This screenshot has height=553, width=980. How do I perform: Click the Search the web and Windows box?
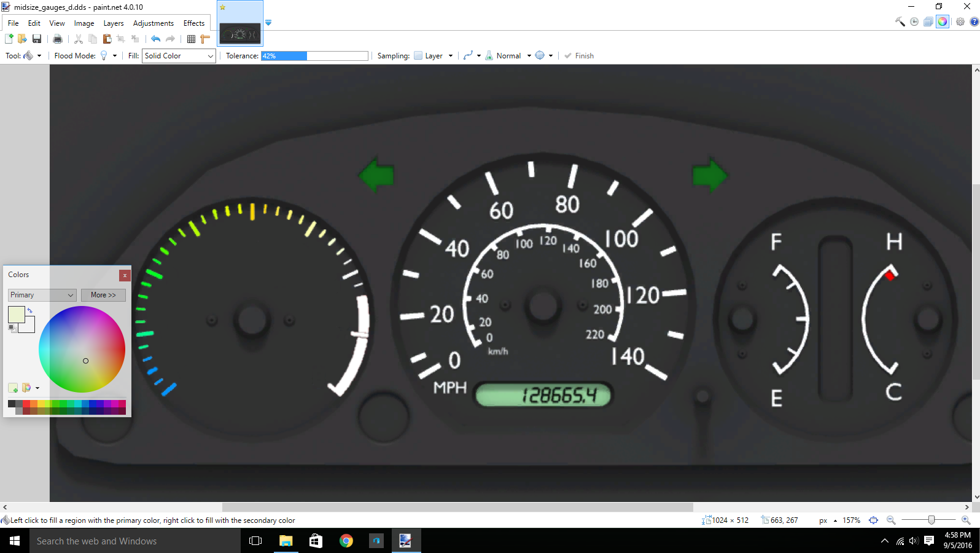pyautogui.click(x=135, y=541)
